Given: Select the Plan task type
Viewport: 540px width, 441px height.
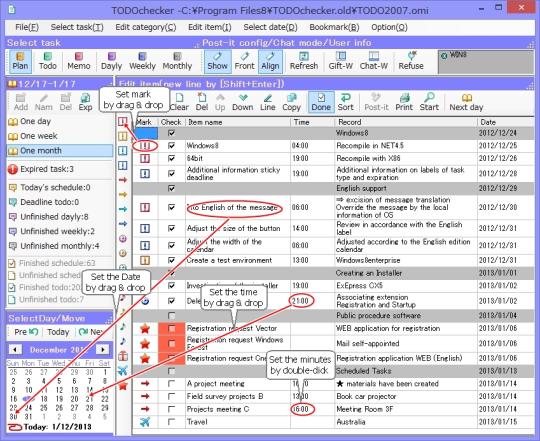Looking at the screenshot, I should (x=20, y=61).
